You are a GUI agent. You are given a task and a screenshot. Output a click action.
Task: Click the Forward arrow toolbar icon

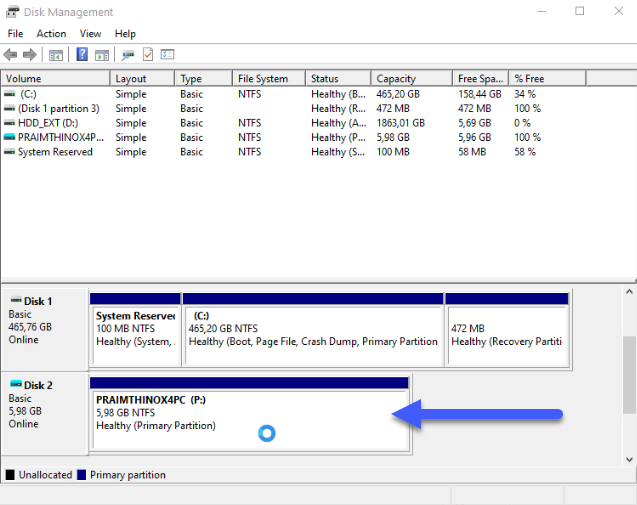30,54
